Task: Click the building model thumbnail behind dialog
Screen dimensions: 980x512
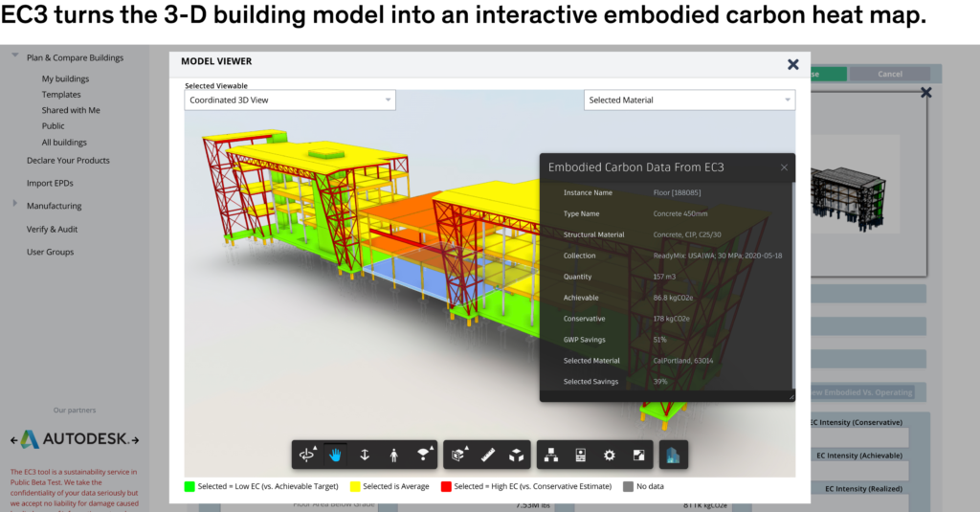Action: (x=849, y=199)
